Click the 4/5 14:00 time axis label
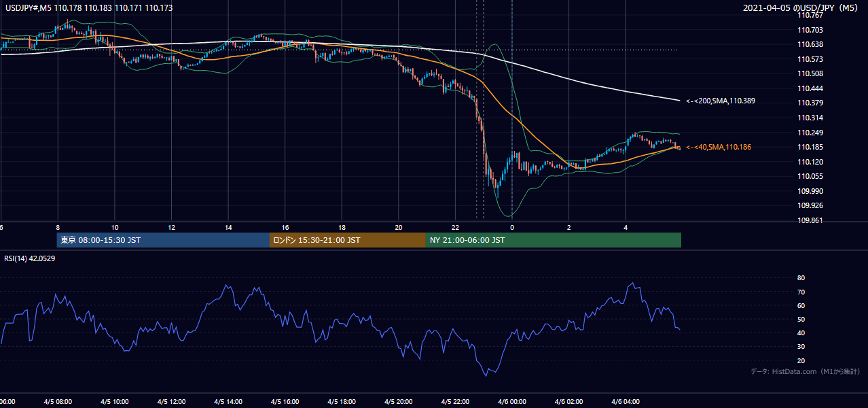Screen dimensions: 868x408 [228, 402]
